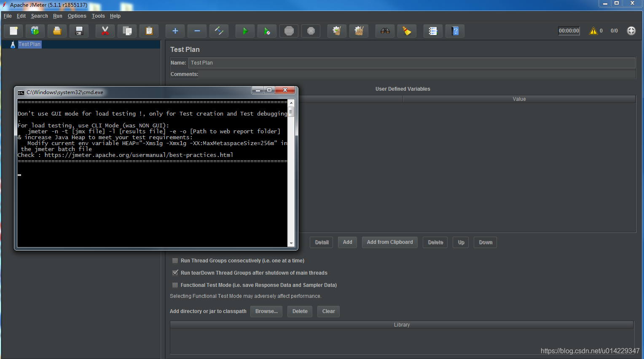Screen dimensions: 644x359
Task: Collapse all nodes with minus icon
Action: point(197,31)
